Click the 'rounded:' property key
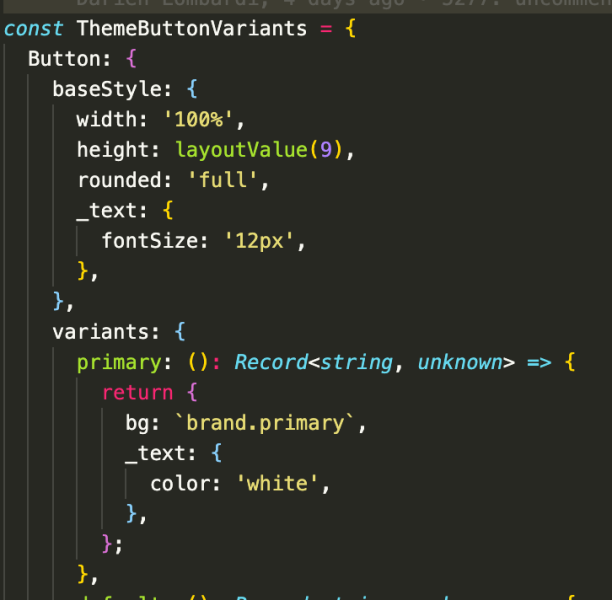Image resolution: width=612 pixels, height=600 pixels. pos(125,180)
